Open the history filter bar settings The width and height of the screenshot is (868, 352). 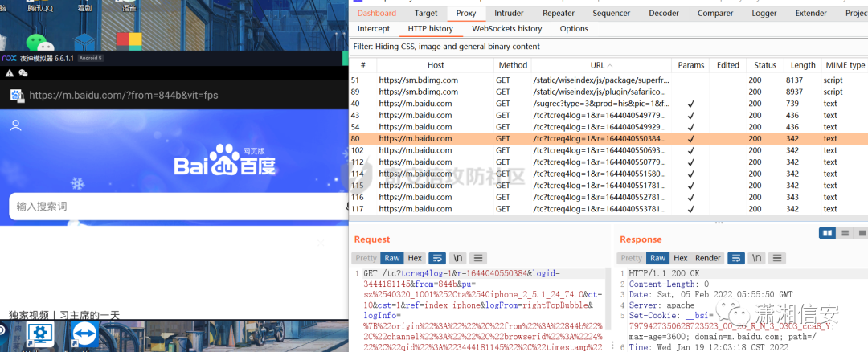pyautogui.click(x=608, y=47)
